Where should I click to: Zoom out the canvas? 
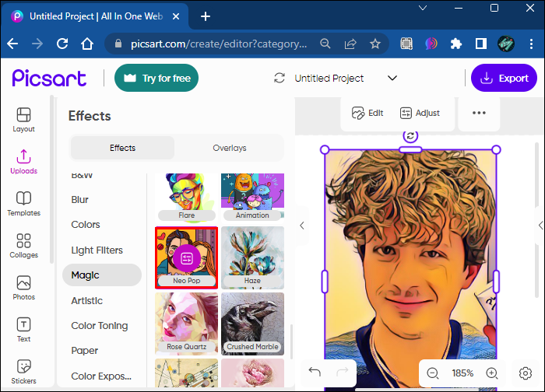(x=432, y=373)
